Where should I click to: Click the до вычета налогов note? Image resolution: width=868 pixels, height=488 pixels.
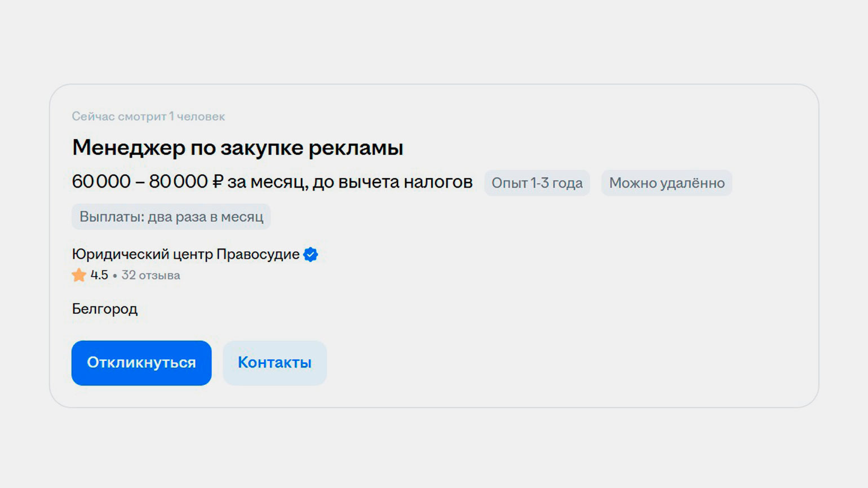(x=392, y=182)
